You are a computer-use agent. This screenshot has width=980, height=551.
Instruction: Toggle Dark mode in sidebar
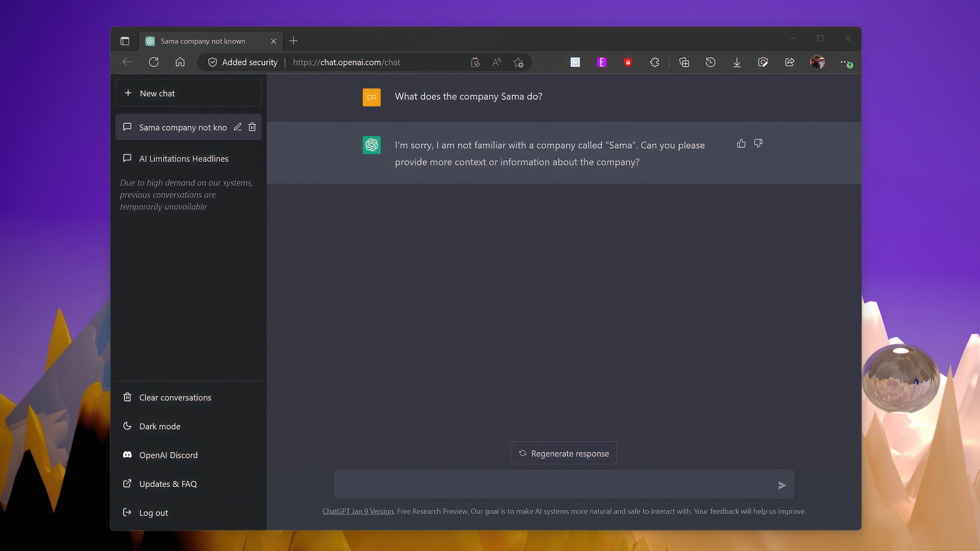pyautogui.click(x=160, y=426)
